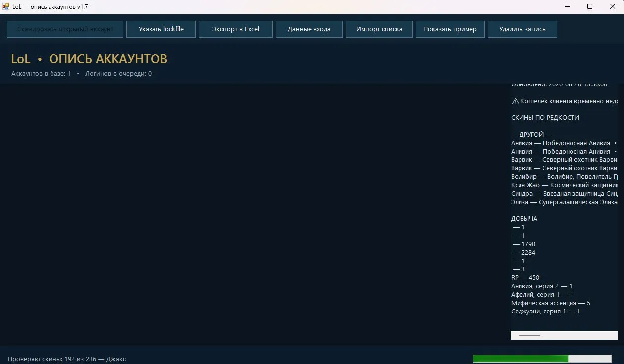Click the '— ДРУГОЙ —' rarity label
Screen dimensions: 624x364
[x=531, y=135]
